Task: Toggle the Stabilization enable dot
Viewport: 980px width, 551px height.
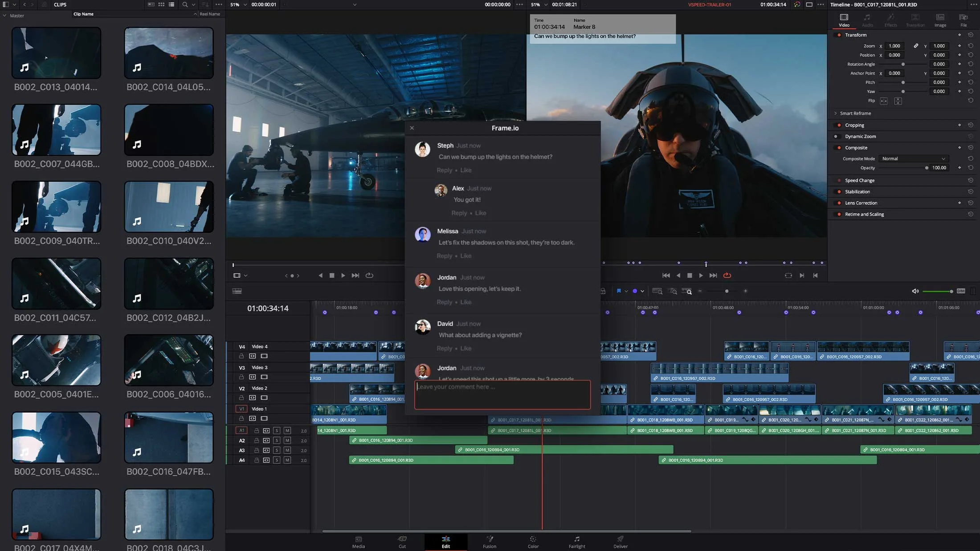Action: pos(839,192)
